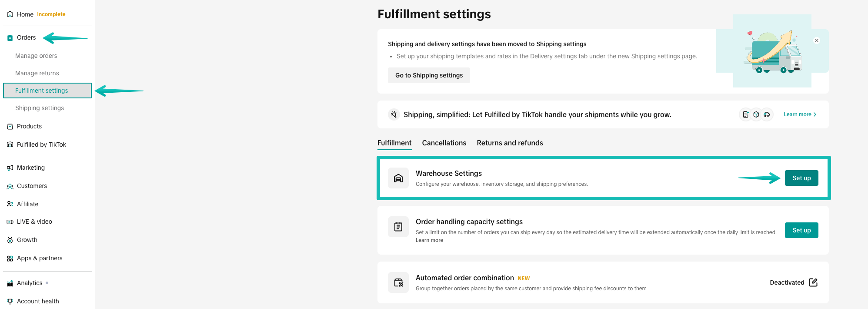
Task: Click the LIVE & video camera icon
Action: pyautogui.click(x=10, y=222)
